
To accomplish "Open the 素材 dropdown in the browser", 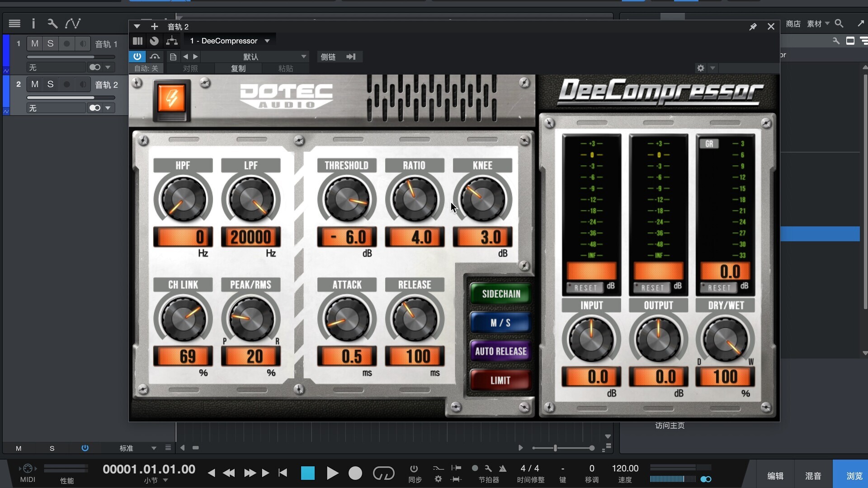I will (x=818, y=23).
